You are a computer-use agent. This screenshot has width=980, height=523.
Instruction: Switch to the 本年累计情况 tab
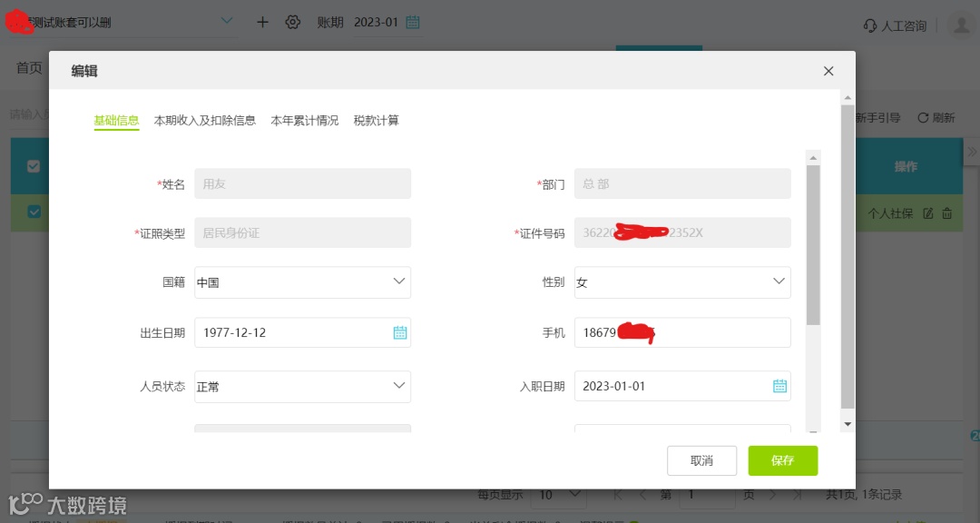[304, 120]
